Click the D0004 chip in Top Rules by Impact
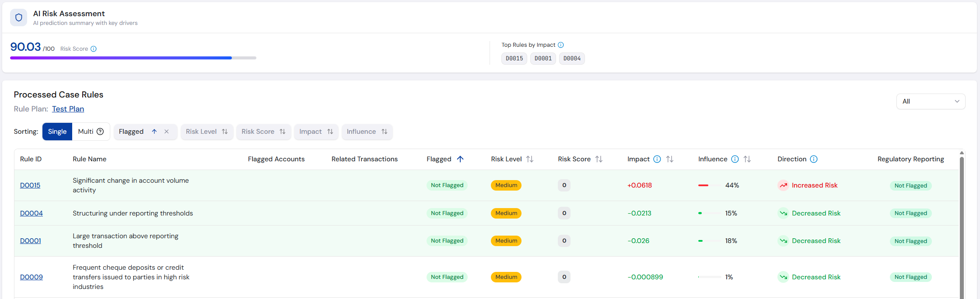Image resolution: width=980 pixels, height=299 pixels. click(x=572, y=59)
